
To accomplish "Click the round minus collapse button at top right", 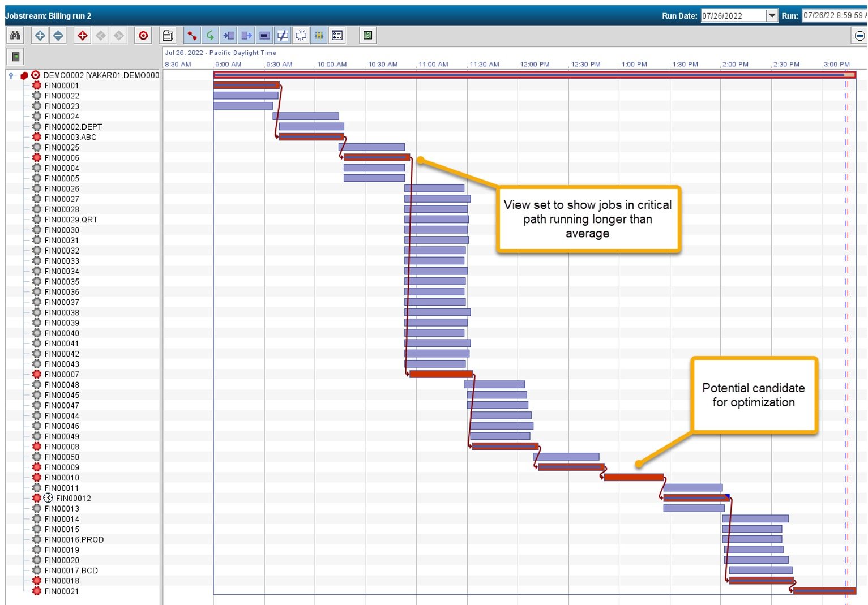I will click(x=860, y=36).
